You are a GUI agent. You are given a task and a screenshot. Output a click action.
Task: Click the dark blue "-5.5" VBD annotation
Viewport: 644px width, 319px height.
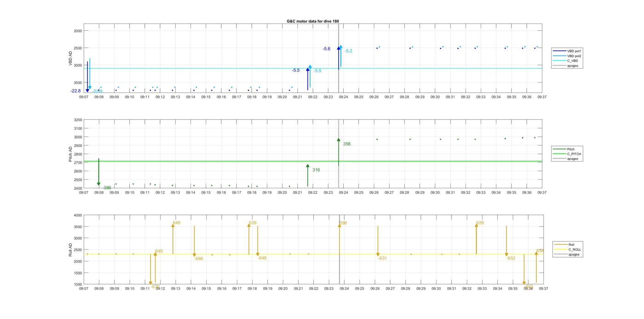tap(296, 70)
